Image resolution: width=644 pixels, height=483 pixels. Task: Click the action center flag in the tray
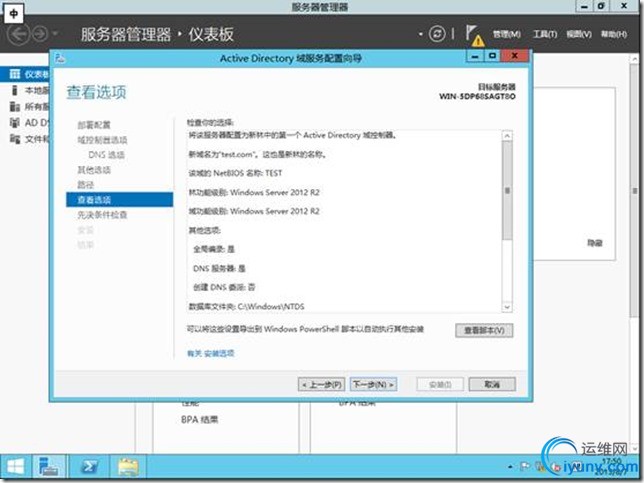[525, 467]
